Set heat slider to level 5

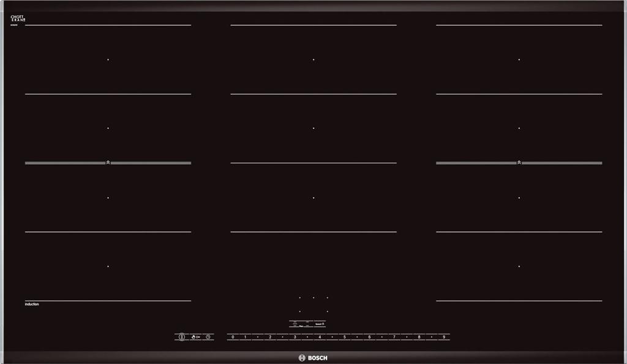pyautogui.click(x=345, y=337)
